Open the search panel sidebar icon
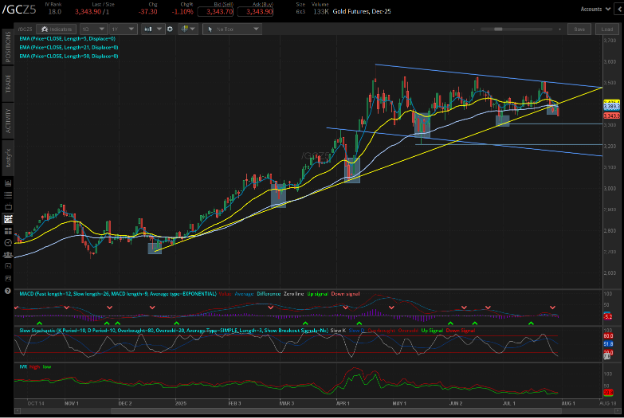This screenshot has width=624, height=418. [8, 266]
